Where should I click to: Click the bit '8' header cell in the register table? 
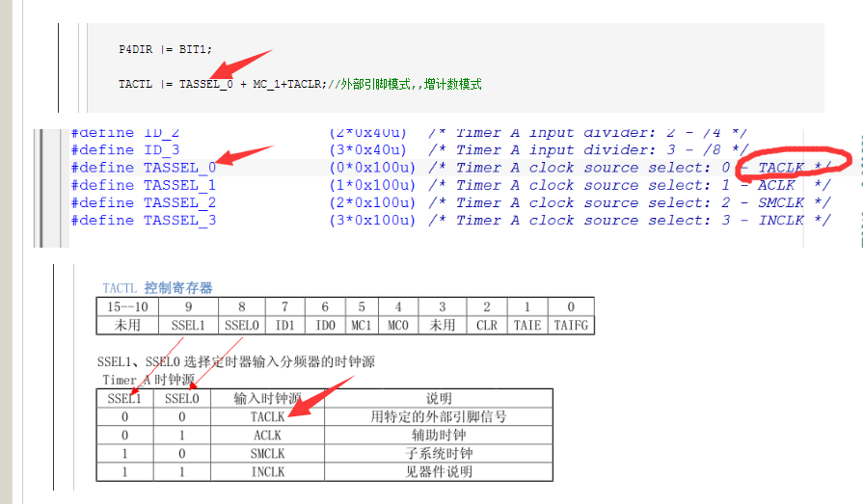(242, 307)
